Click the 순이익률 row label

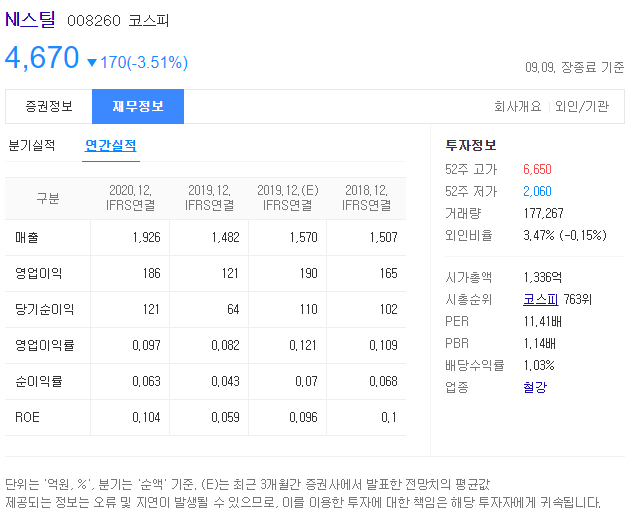click(39, 381)
